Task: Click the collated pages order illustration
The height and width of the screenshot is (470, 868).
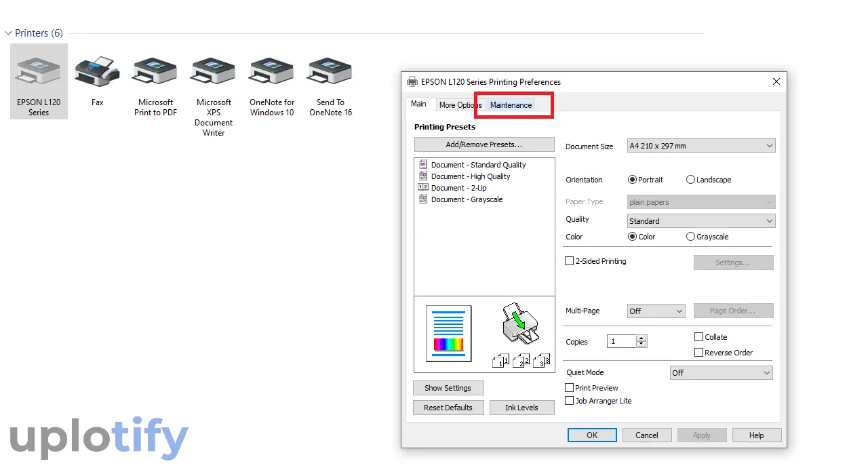Action: 521,360
